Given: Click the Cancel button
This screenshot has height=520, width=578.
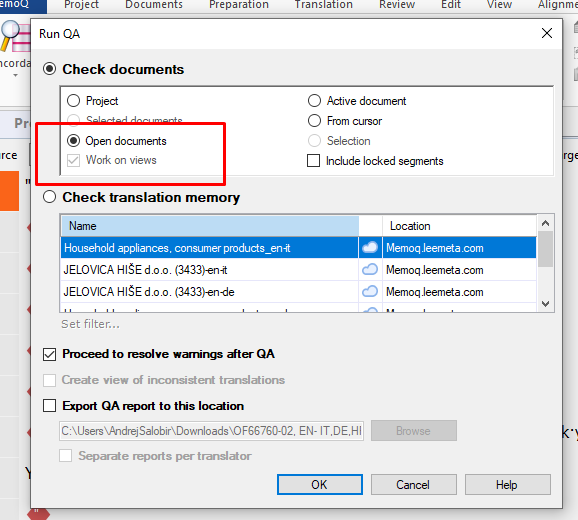Looking at the screenshot, I should click(414, 485).
